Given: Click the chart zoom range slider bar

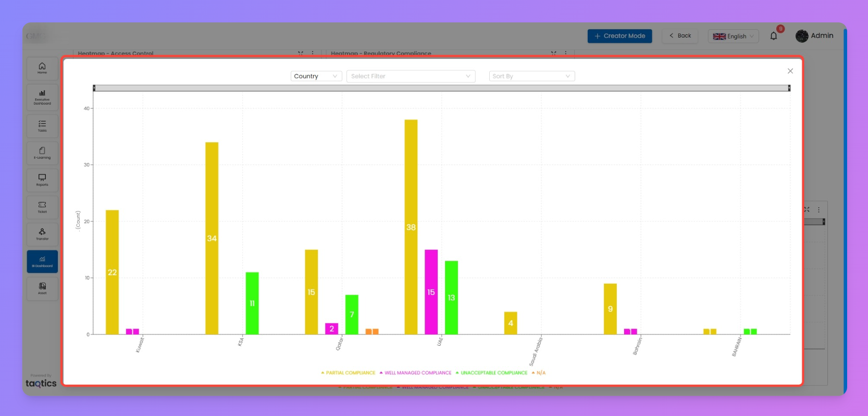Looking at the screenshot, I should (441, 88).
